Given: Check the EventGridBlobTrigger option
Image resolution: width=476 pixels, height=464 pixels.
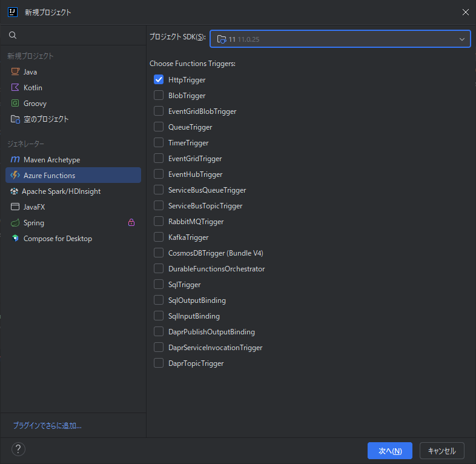Looking at the screenshot, I should pos(159,111).
